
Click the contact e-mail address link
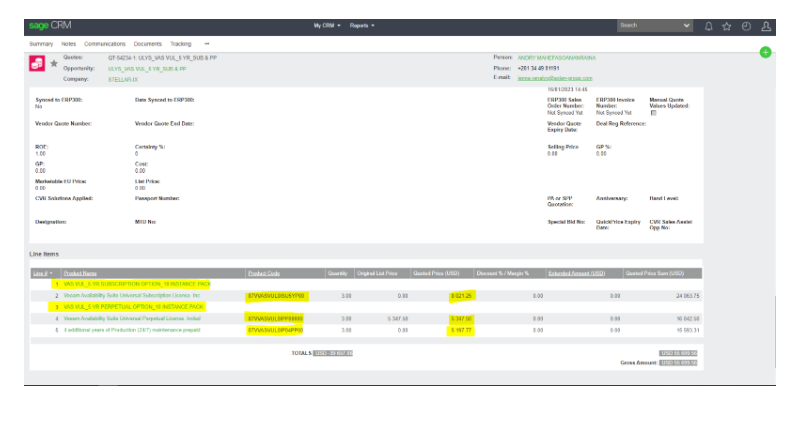[555, 78]
